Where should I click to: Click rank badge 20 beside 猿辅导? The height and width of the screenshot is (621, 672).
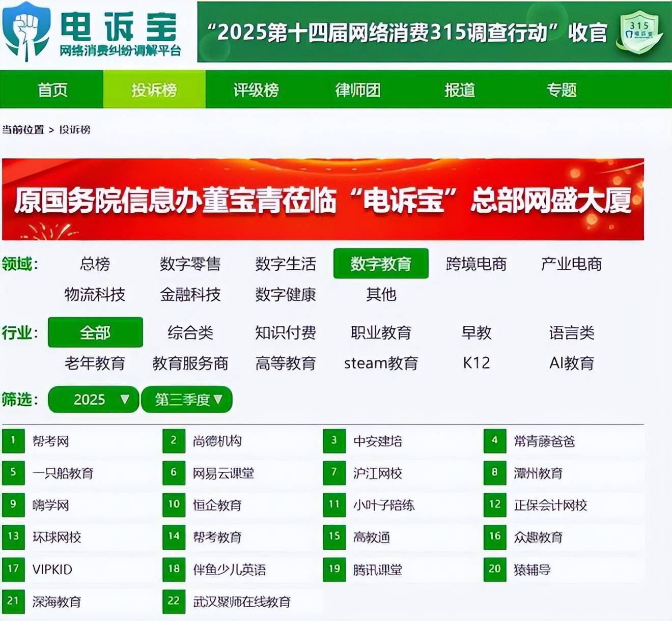tap(494, 569)
